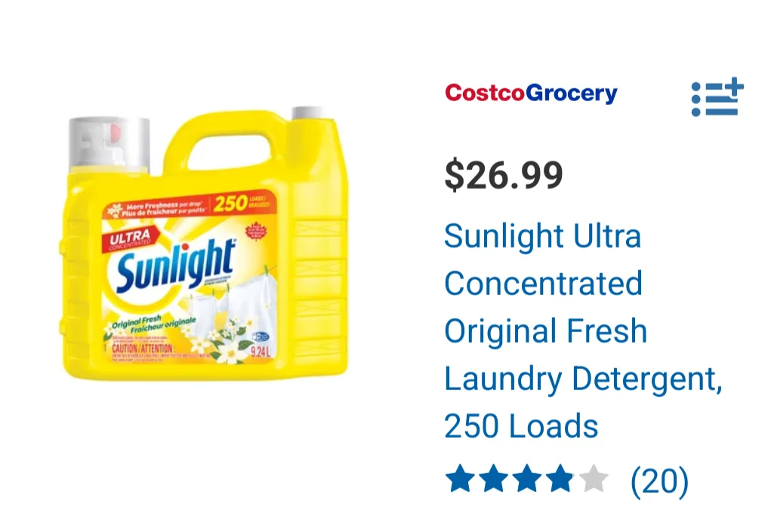Click the grey measuring cap of the bottle
Viewport: 768px width, 532px height.
[x=109, y=143]
